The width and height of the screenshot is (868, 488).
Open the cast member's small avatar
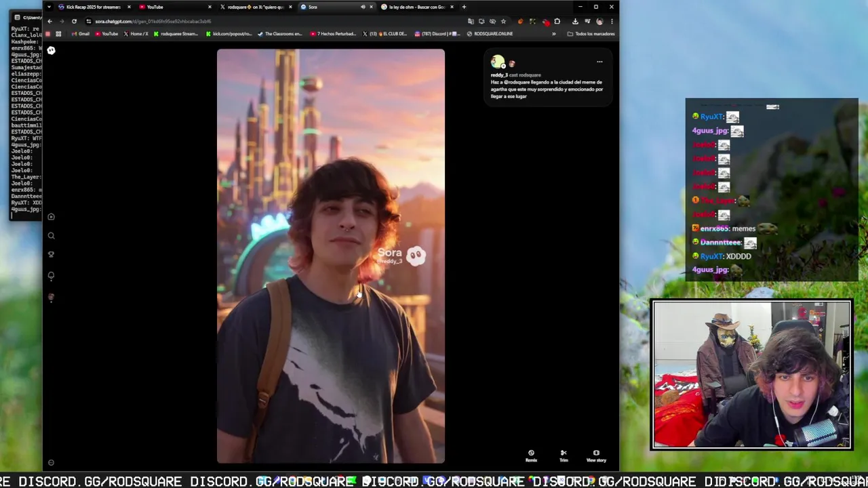512,64
